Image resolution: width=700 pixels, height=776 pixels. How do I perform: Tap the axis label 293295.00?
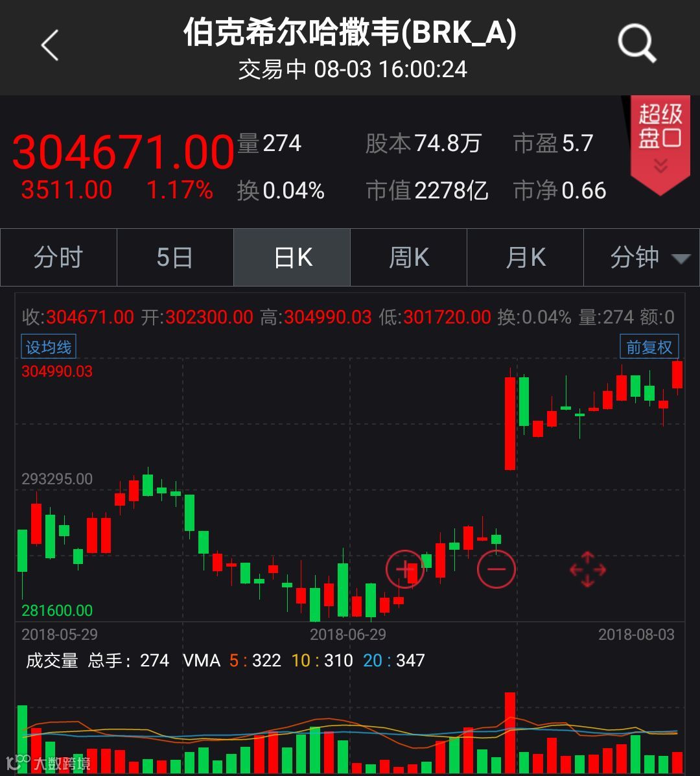pyautogui.click(x=57, y=479)
